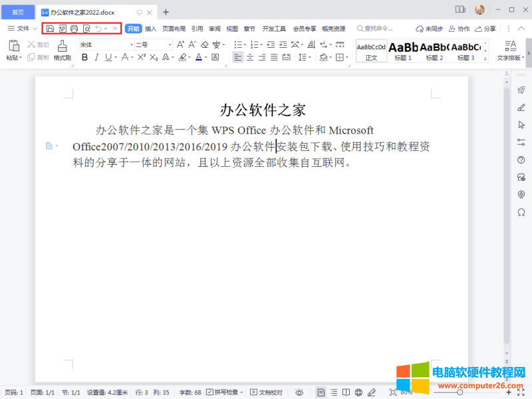Image resolution: width=532 pixels, height=399 pixels.
Task: Open the 页面布局 ribbon tab
Action: coord(174,29)
